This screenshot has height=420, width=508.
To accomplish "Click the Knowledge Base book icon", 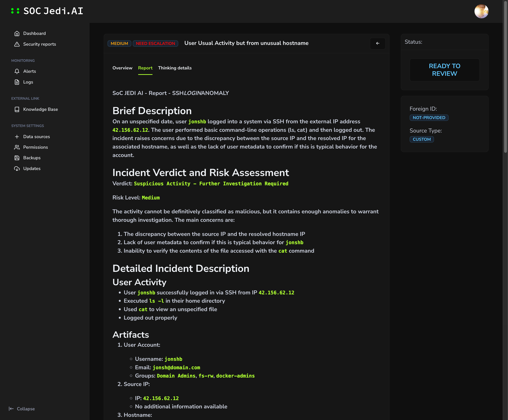I will (17, 109).
